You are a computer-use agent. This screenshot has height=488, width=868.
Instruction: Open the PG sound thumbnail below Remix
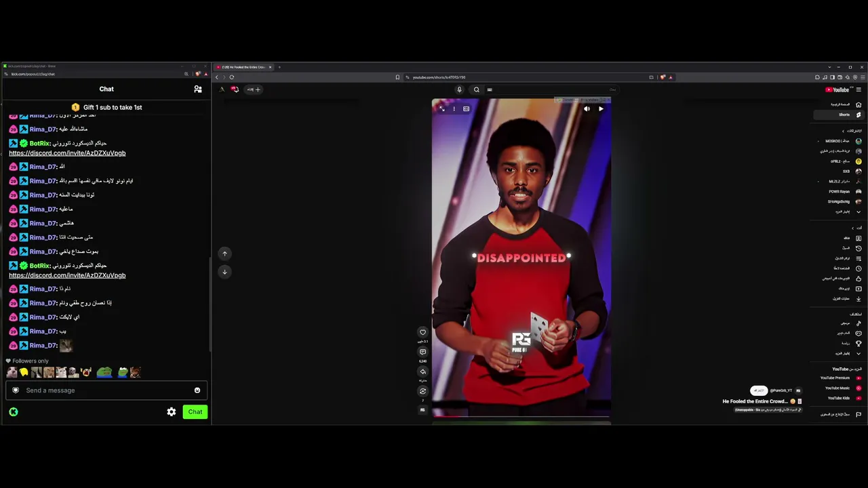tap(422, 409)
